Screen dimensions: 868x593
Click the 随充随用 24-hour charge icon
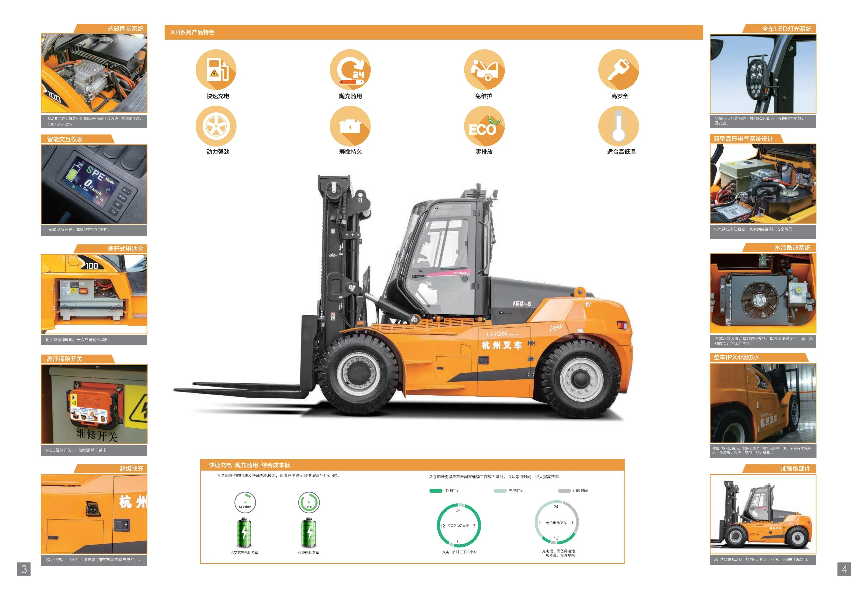click(350, 70)
